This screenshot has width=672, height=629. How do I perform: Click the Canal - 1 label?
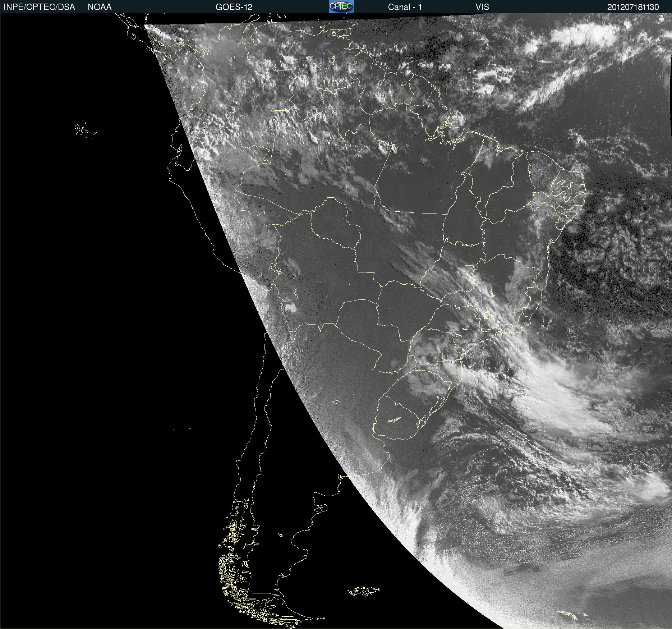(x=405, y=7)
